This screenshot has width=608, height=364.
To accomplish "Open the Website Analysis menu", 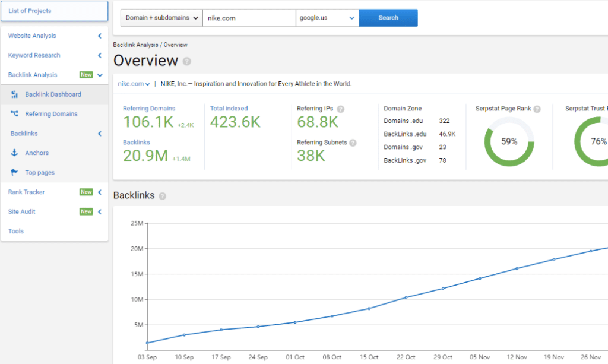I will (x=32, y=36).
